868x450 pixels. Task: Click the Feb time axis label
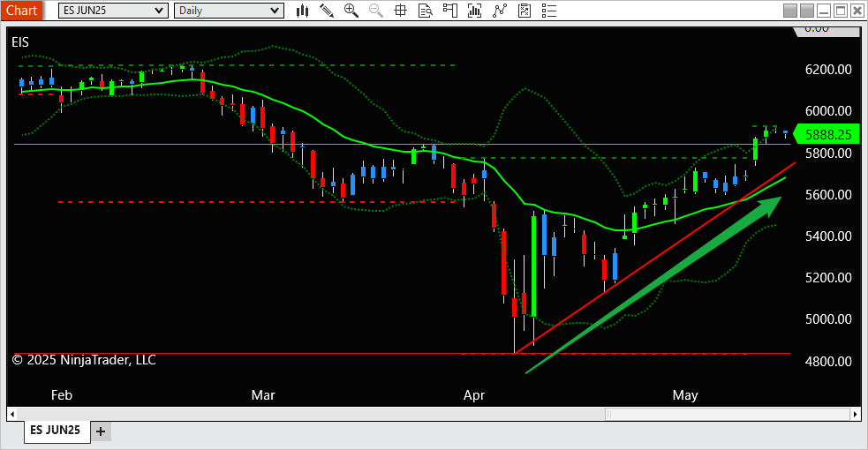pos(62,395)
